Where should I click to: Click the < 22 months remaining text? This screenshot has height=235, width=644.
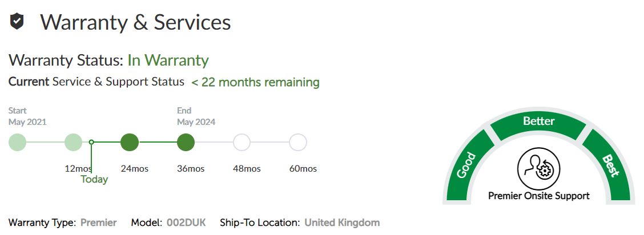tap(255, 82)
